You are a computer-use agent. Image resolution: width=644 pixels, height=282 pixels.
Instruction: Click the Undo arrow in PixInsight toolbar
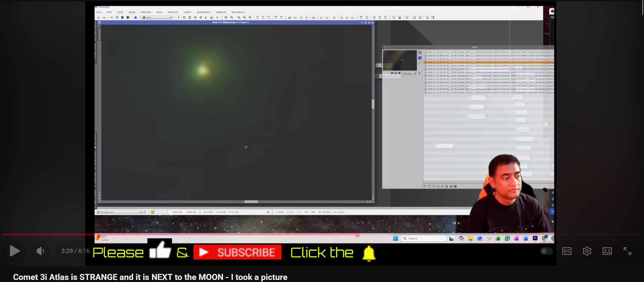[x=98, y=17]
